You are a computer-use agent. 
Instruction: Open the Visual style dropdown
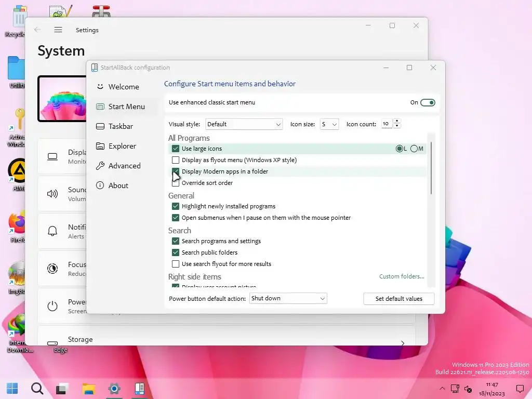pyautogui.click(x=244, y=124)
